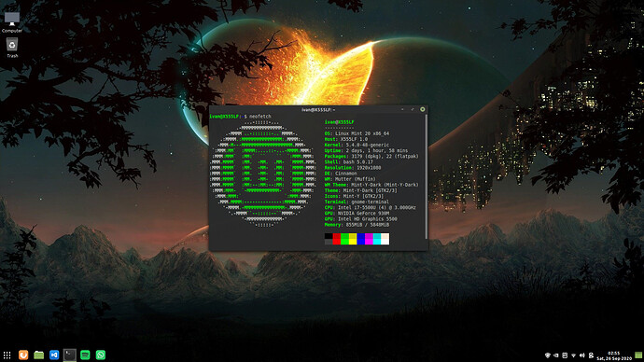Screen dimensions: 644x362
Task: Open the user/lock tray icon beside the clock
Action: (592, 355)
